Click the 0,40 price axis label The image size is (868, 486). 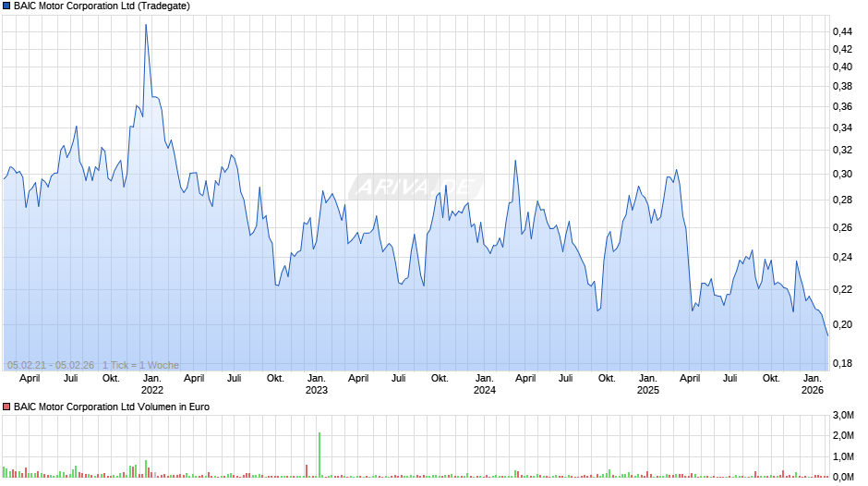coord(842,67)
